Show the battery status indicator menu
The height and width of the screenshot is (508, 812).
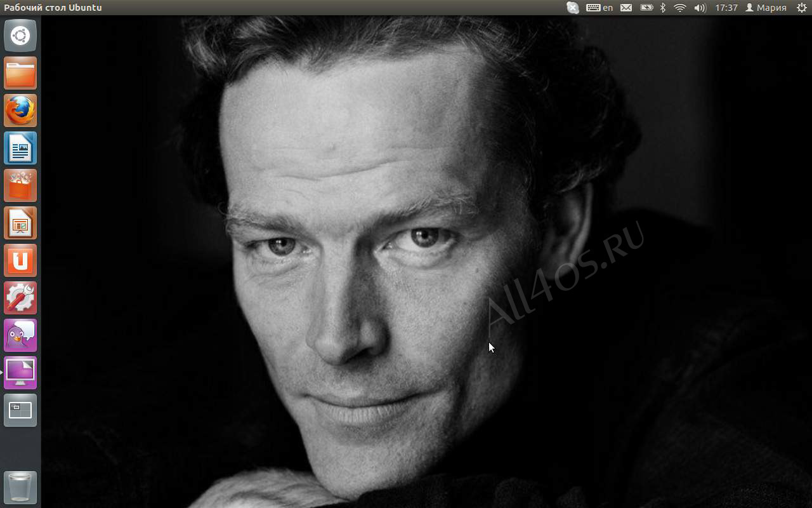pos(646,8)
